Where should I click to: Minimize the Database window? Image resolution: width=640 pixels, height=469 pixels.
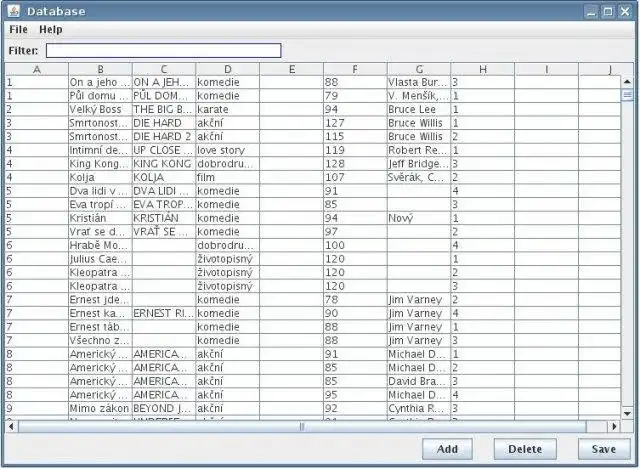591,11
